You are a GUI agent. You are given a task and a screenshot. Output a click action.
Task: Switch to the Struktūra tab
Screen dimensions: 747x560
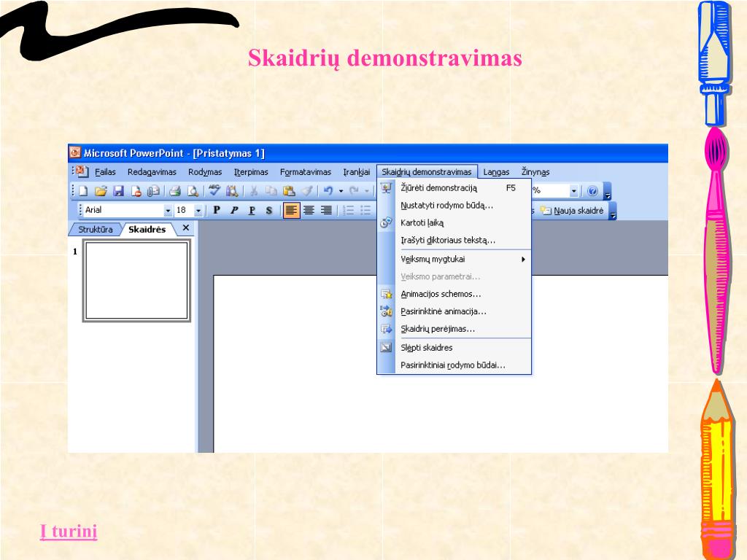coord(96,229)
